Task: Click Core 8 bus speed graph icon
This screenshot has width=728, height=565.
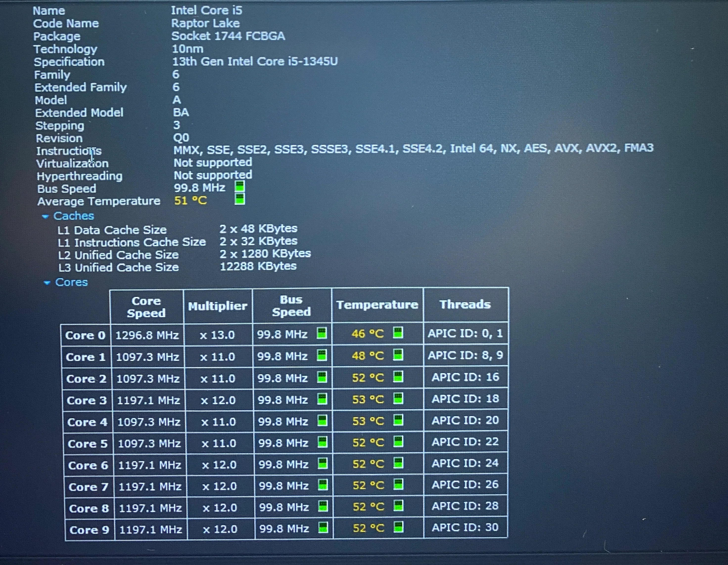Action: tap(323, 506)
